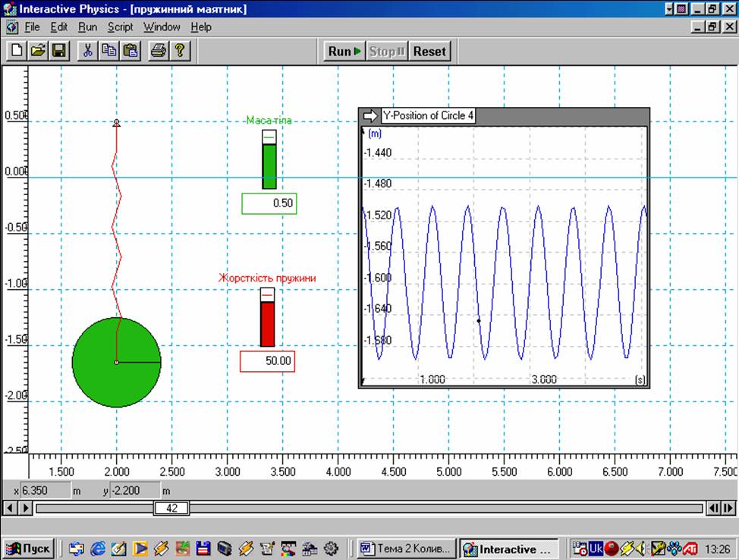Click the step-backward button at tape's right end
The image size is (739, 560).
click(713, 508)
